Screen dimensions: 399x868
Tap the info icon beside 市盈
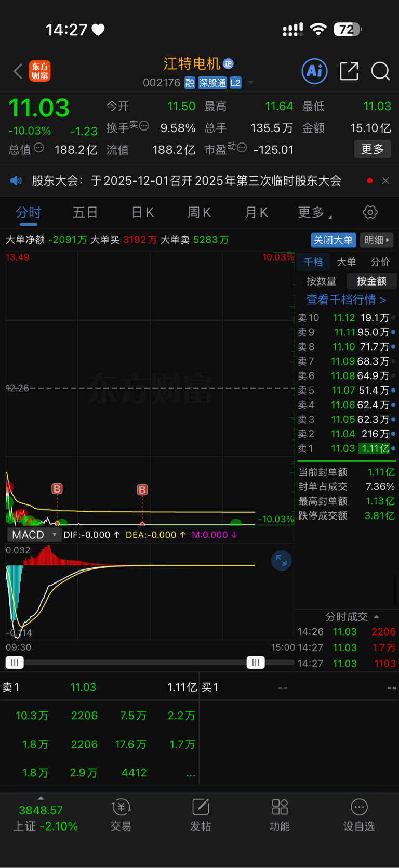click(242, 148)
